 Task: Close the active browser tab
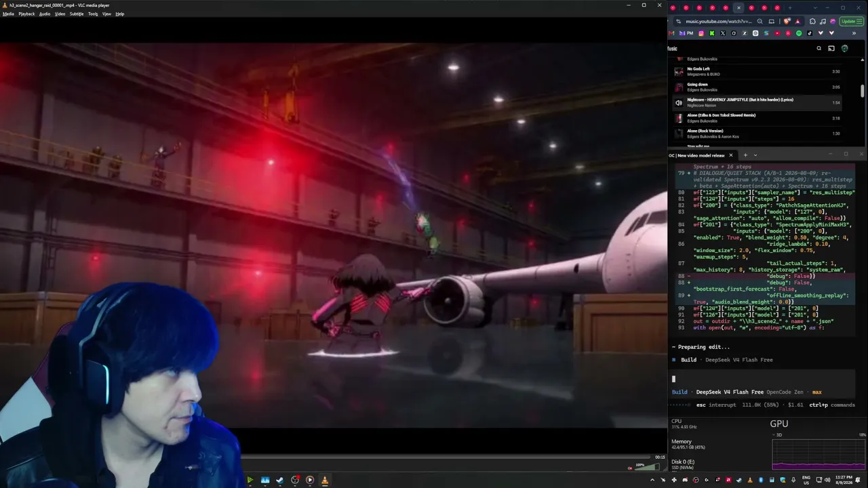[738, 8]
